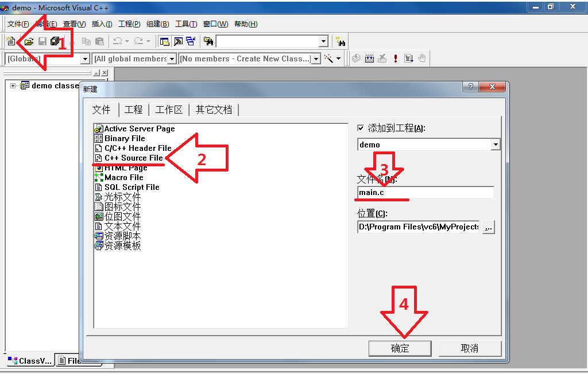The width and height of the screenshot is (588, 374).
Task: Toggle the 添加到工程 checkbox
Action: click(361, 128)
